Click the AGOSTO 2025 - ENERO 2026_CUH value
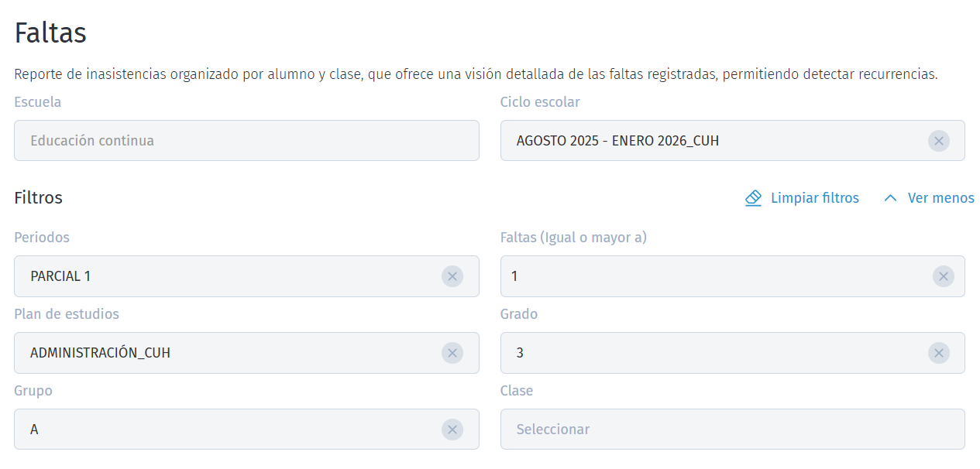Viewport: 980px width, 469px height. click(x=618, y=141)
